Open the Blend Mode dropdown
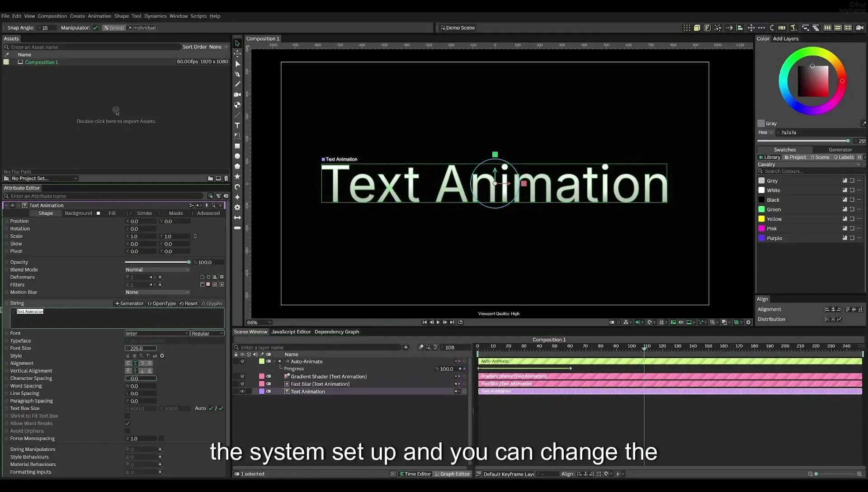Screen dimensions: 868x492 (x=157, y=270)
